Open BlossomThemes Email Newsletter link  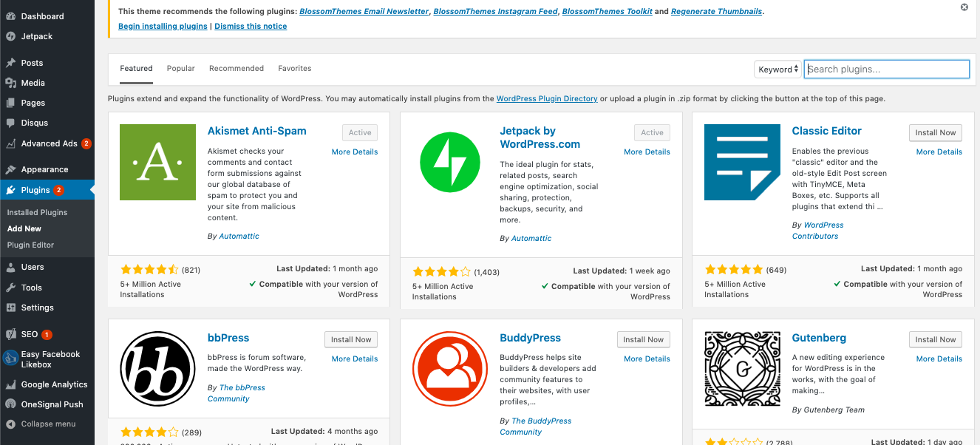[x=364, y=12]
